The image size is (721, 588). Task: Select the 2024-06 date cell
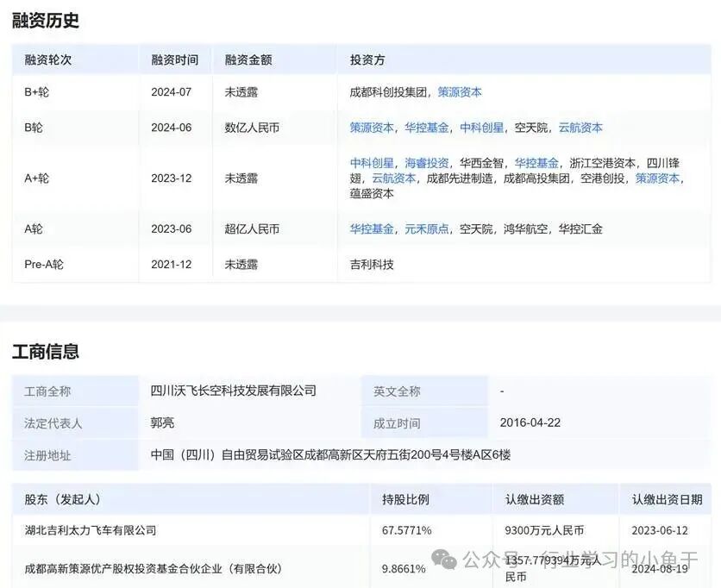[171, 128]
